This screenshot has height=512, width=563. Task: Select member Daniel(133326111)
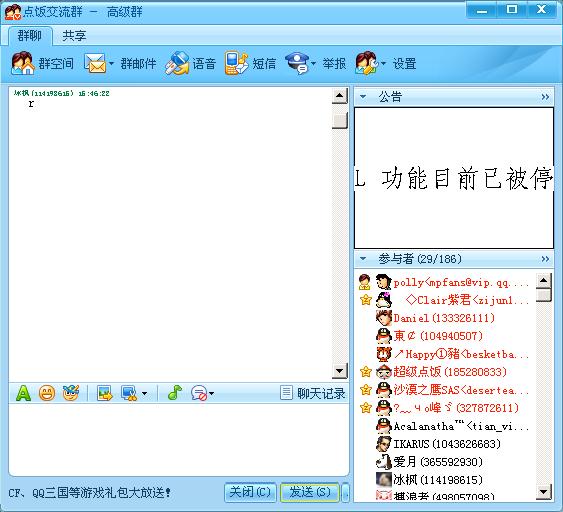tap(444, 318)
